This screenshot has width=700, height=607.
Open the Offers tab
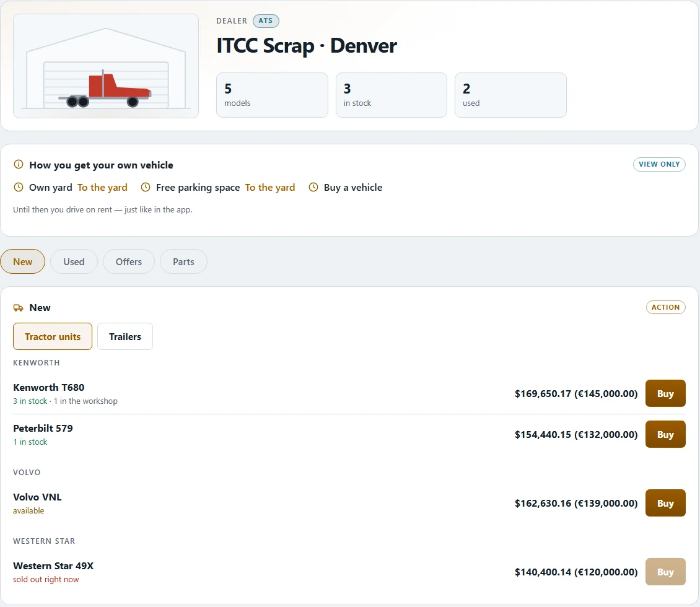[x=129, y=261]
